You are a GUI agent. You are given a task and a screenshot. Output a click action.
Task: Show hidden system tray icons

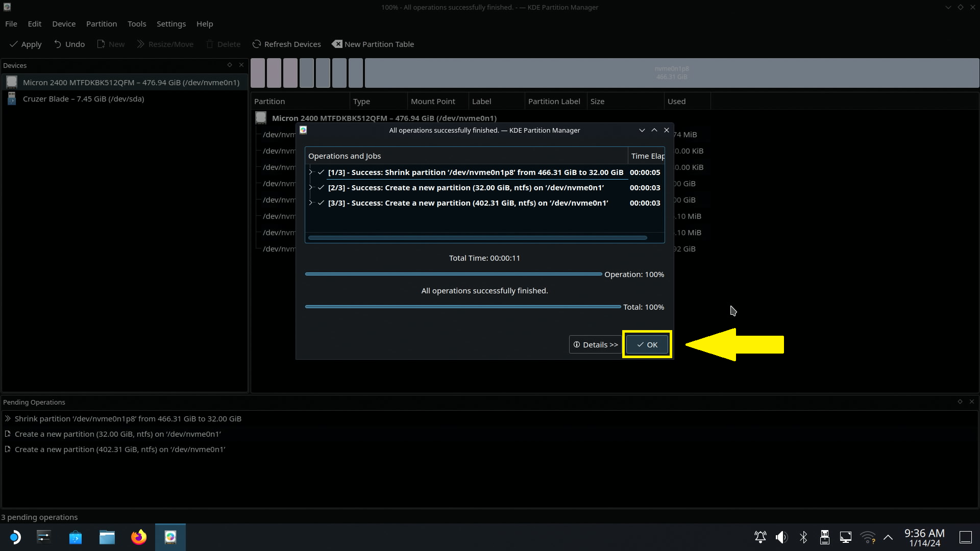click(x=888, y=537)
